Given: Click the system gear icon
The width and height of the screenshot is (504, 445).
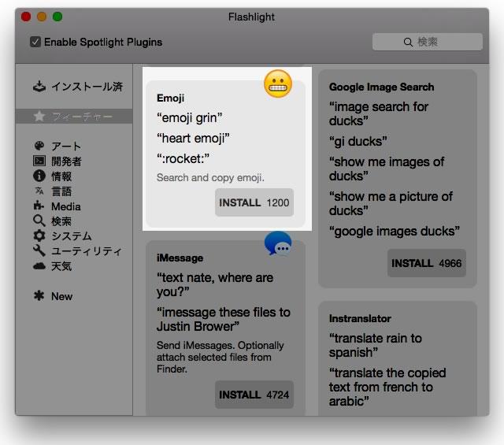Looking at the screenshot, I should tap(39, 236).
